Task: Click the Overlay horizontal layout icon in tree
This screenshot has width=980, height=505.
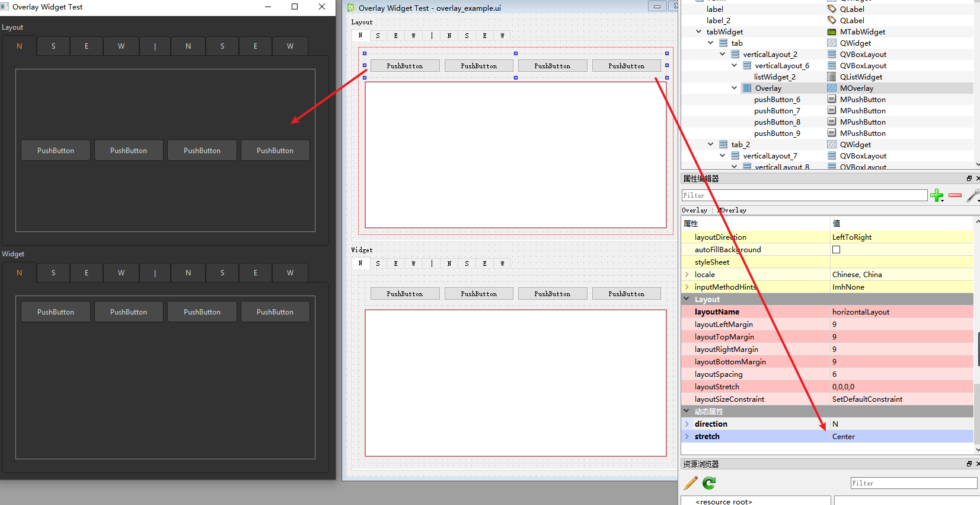Action: tap(747, 88)
